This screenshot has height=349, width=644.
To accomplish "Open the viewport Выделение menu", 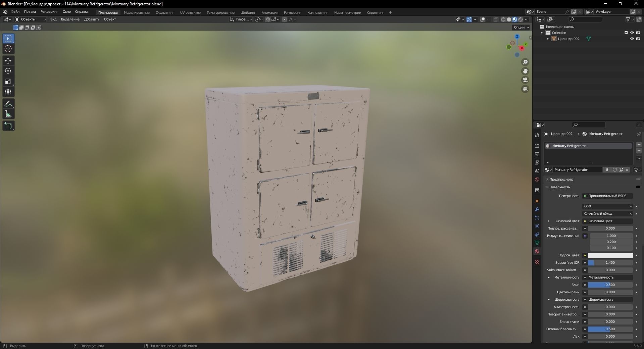I will [70, 19].
